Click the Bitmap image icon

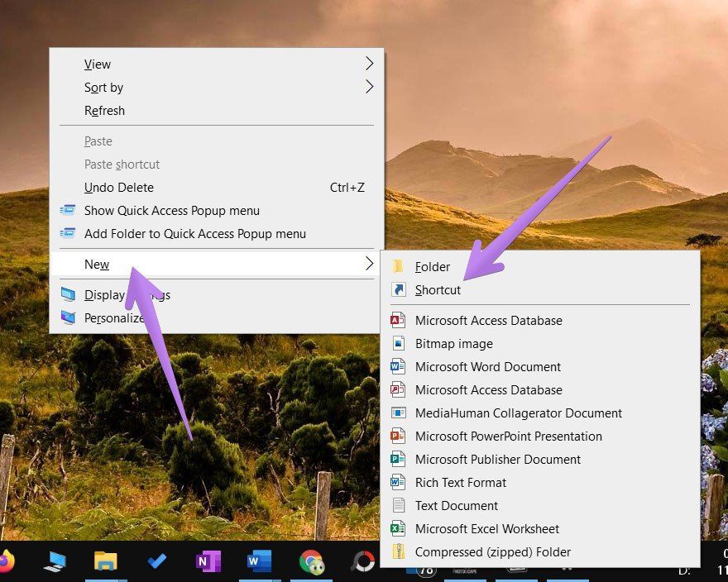coord(399,343)
